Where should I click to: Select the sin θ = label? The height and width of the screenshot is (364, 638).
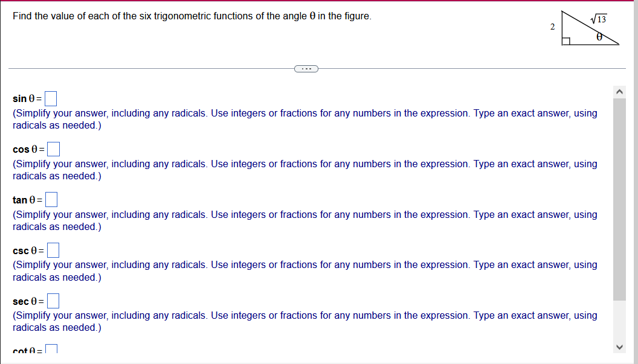(26, 98)
